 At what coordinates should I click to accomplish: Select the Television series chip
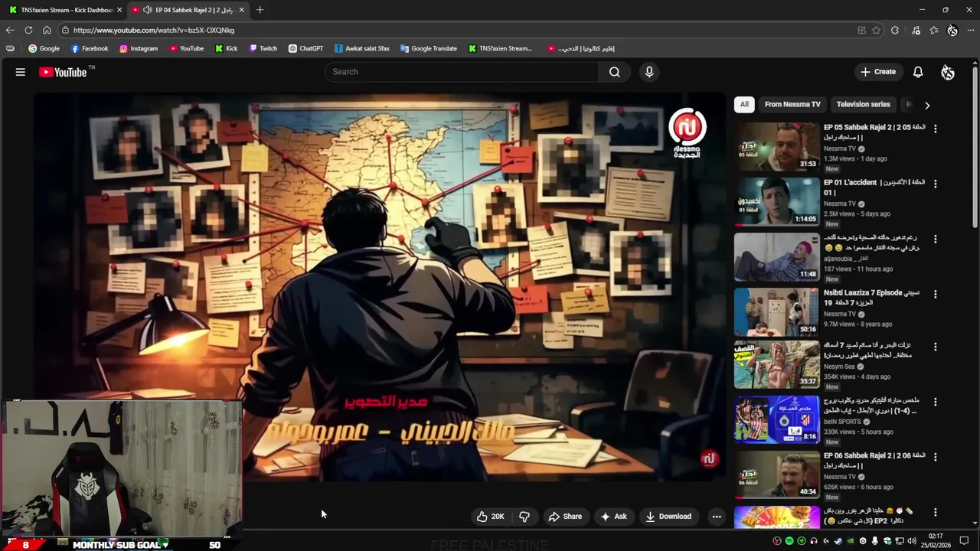point(863,104)
